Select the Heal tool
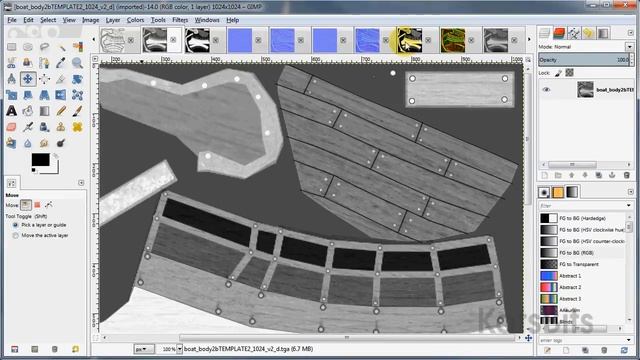The height and width of the screenshot is (360, 640). click(x=77, y=127)
